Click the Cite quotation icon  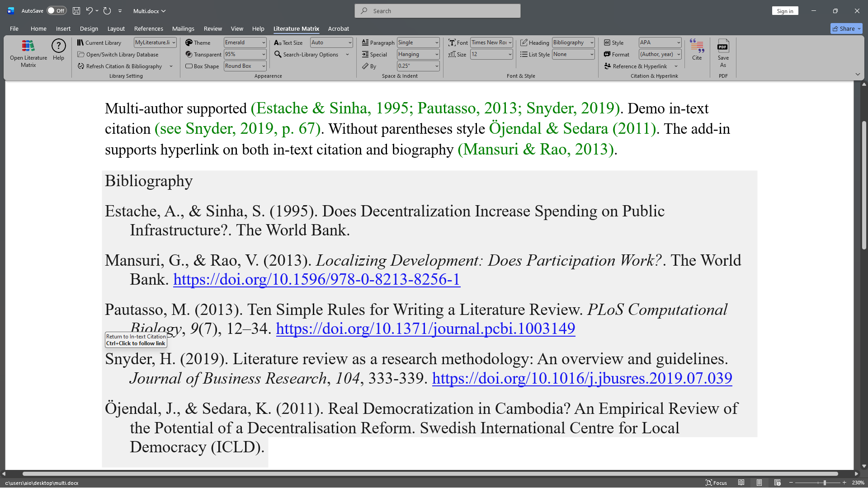[697, 46]
